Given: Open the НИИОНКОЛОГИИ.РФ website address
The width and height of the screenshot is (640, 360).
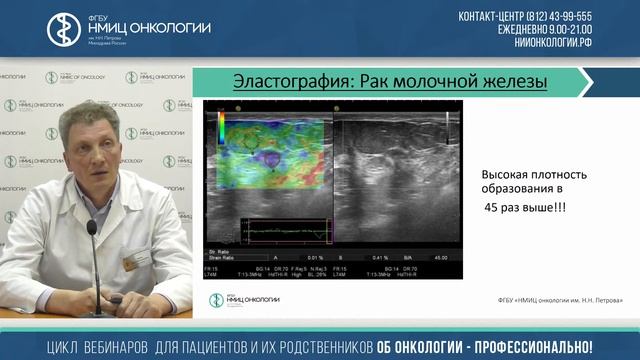Looking at the screenshot, I should tap(553, 42).
